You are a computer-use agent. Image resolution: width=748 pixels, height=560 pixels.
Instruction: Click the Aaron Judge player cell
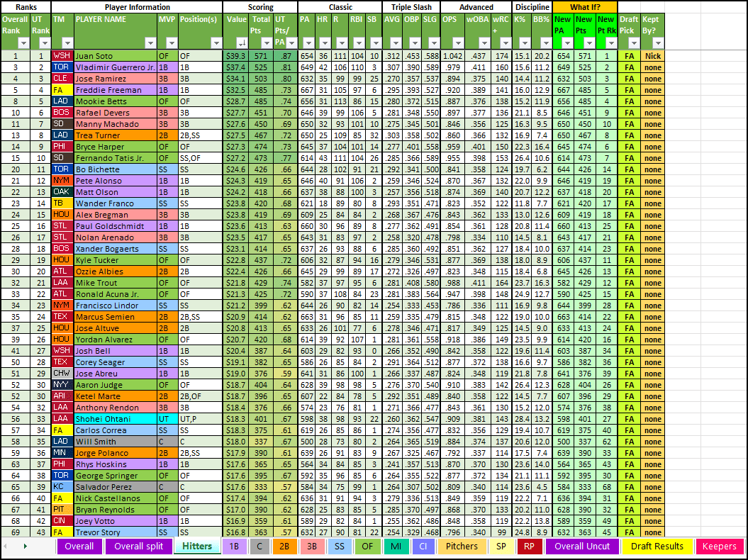(x=116, y=385)
